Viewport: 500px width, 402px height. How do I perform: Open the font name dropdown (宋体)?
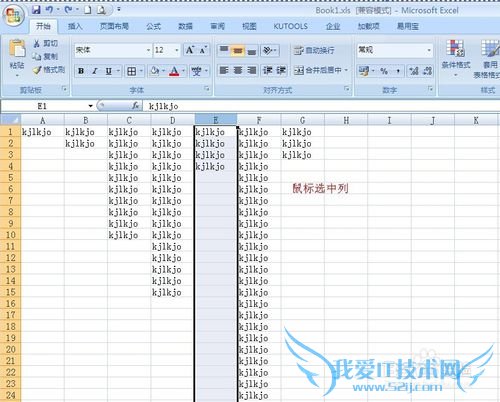point(148,50)
